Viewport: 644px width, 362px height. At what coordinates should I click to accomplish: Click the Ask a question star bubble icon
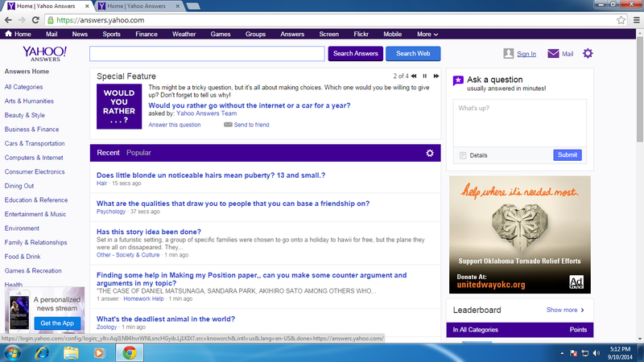[458, 80]
